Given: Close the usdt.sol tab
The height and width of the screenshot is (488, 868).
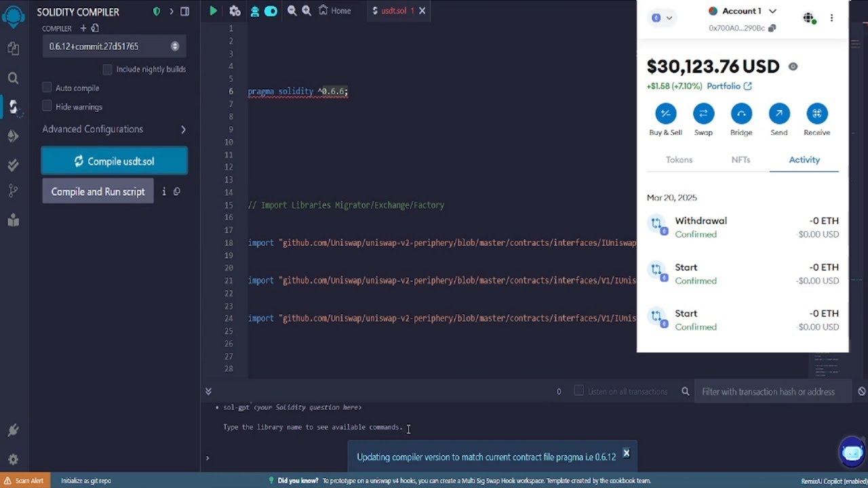Looking at the screenshot, I should tap(422, 11).
